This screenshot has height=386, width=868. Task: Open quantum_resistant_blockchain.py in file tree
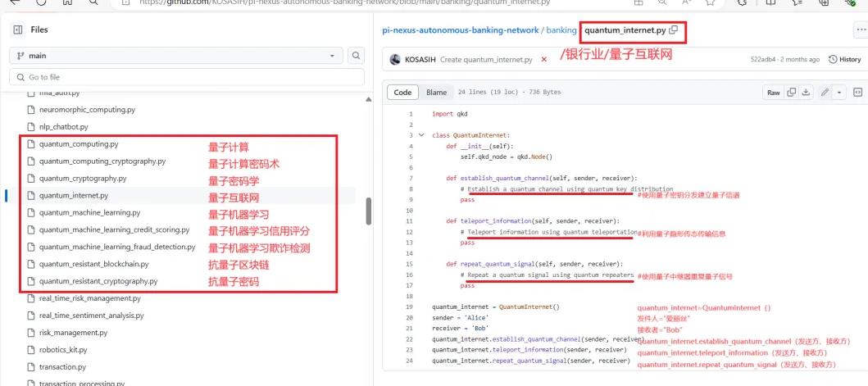pos(94,264)
